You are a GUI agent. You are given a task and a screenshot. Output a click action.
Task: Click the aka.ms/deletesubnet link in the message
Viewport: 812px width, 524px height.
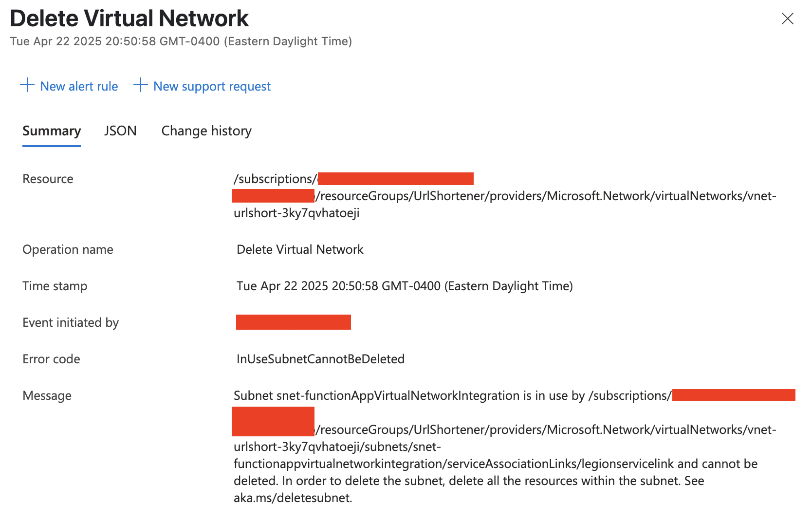point(291,498)
